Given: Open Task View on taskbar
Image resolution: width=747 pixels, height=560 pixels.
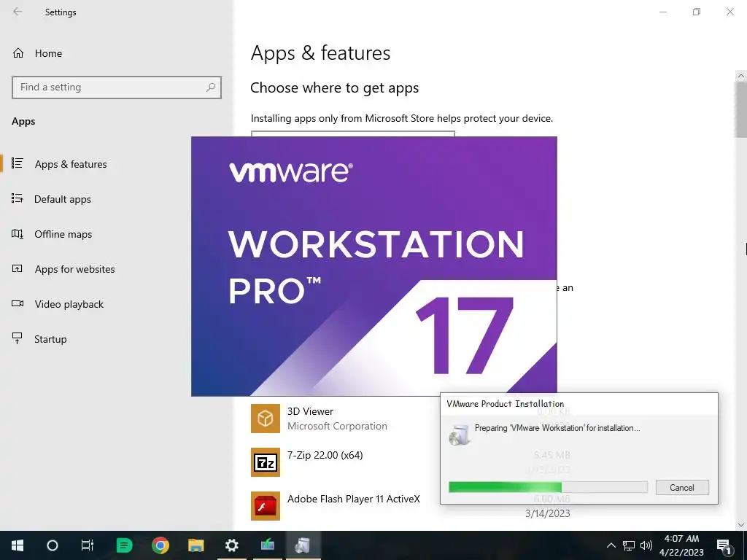Looking at the screenshot, I should (x=88, y=545).
